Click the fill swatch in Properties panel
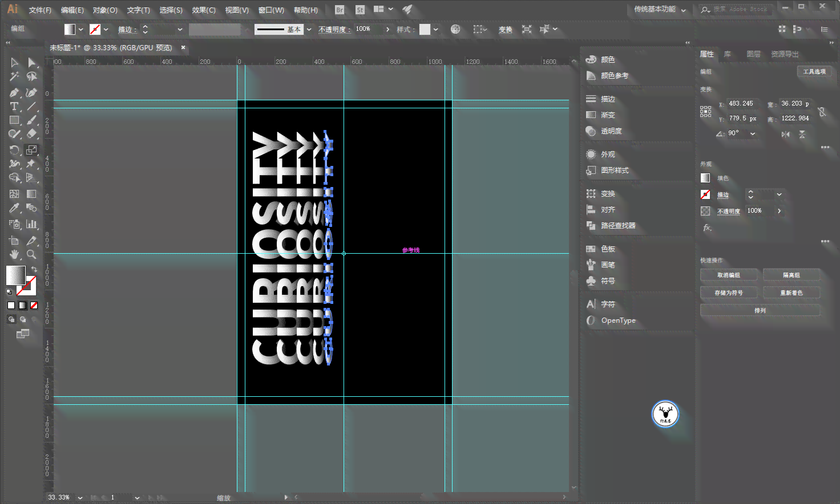 [x=705, y=178]
